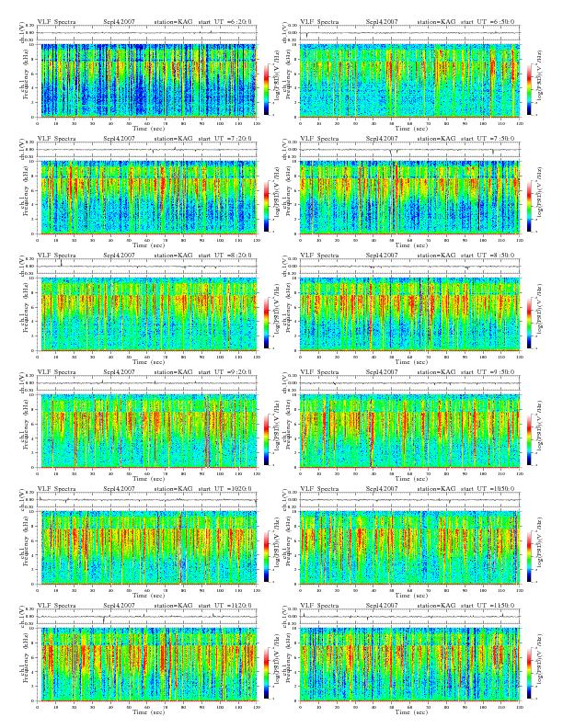Click the spectrogram starting UT 10:20:0
Viewport: 563px width, 728px height.
click(147, 548)
